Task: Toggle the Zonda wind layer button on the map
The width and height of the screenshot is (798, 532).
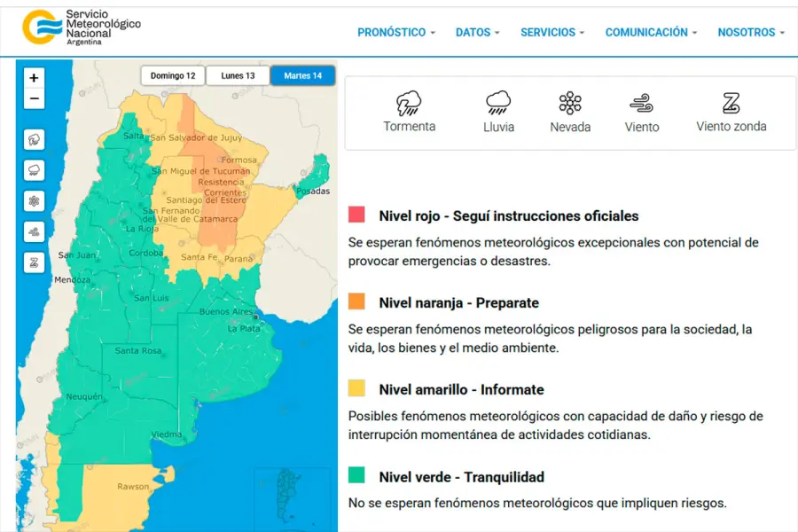Action: [34, 262]
